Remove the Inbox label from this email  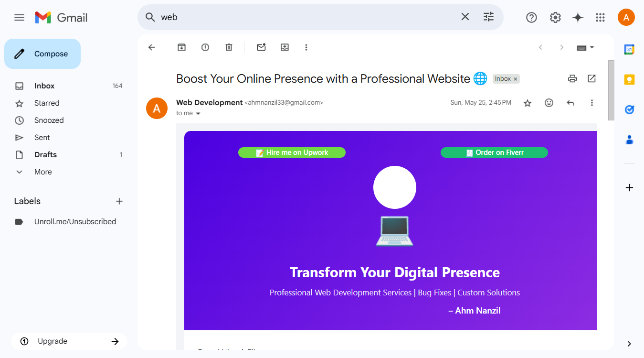click(x=516, y=79)
